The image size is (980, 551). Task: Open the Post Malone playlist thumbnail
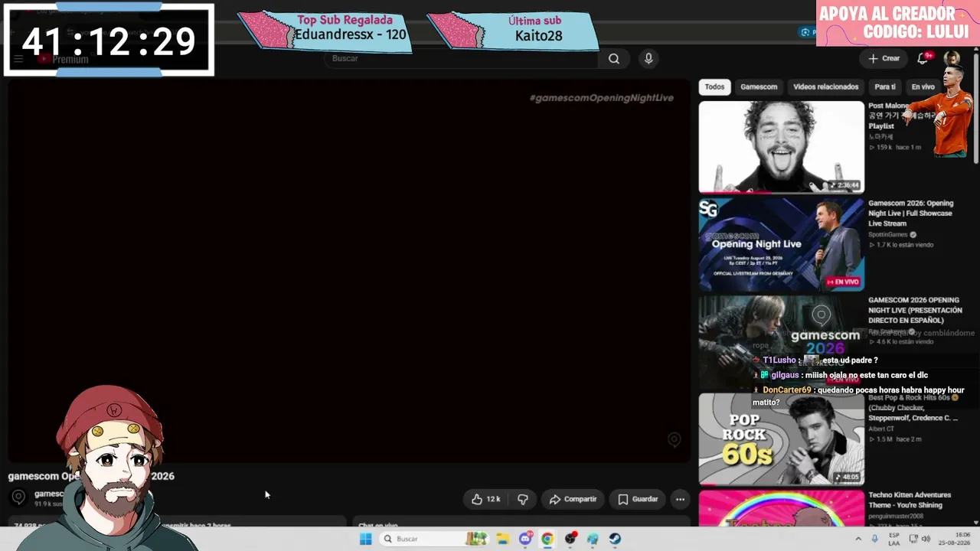[781, 147]
